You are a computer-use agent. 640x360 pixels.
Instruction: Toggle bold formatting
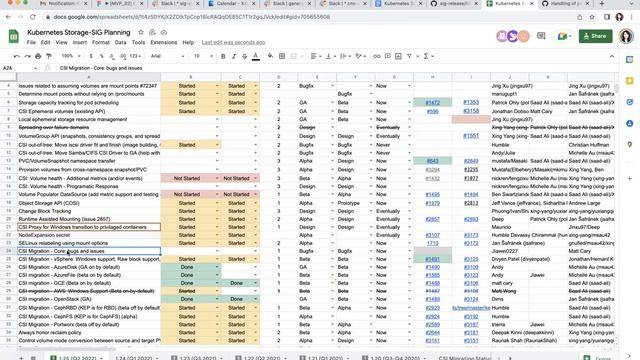click(223, 56)
